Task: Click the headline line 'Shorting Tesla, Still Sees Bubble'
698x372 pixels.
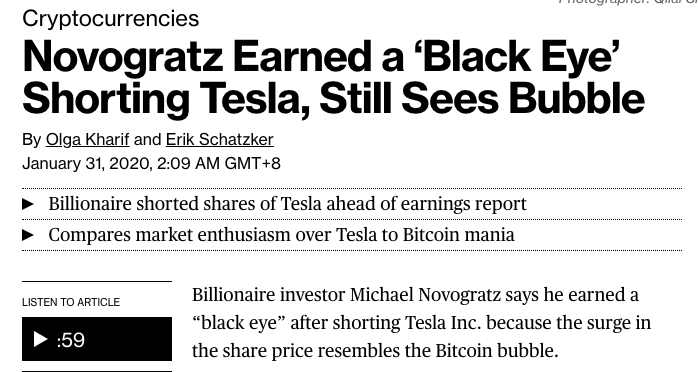Action: [333, 99]
